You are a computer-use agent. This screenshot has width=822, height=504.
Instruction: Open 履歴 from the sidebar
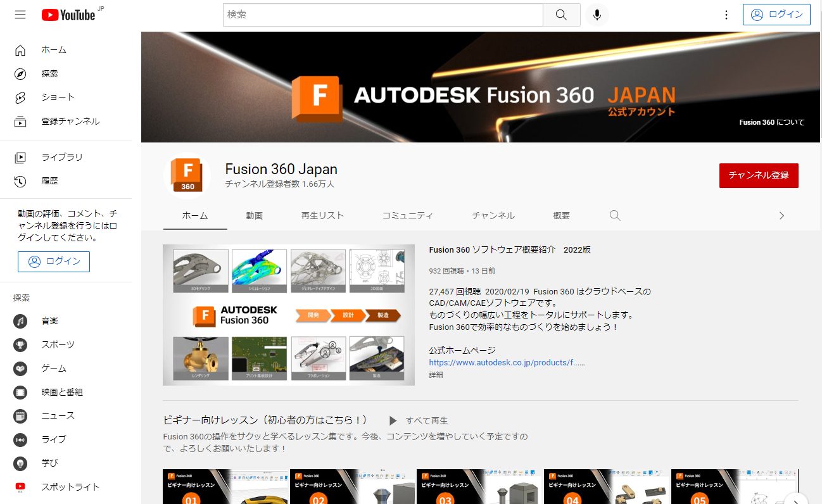pyautogui.click(x=49, y=180)
